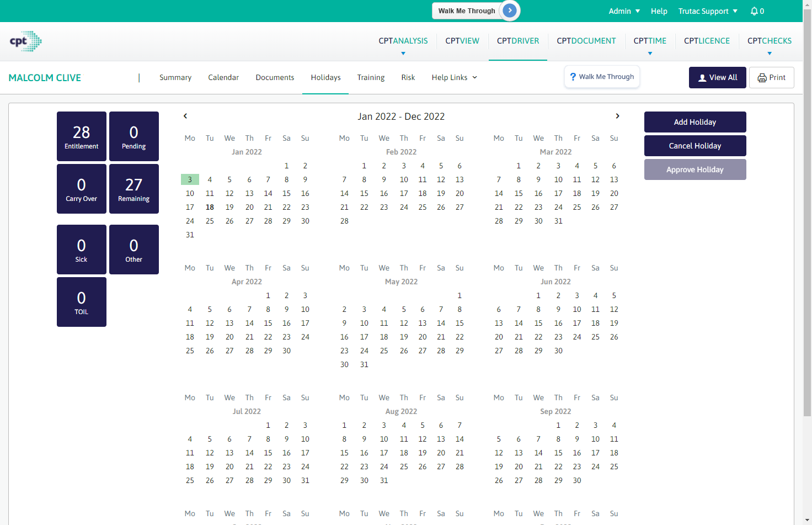Expand the Trutac Support dropdown
This screenshot has width=812, height=525.
click(707, 11)
